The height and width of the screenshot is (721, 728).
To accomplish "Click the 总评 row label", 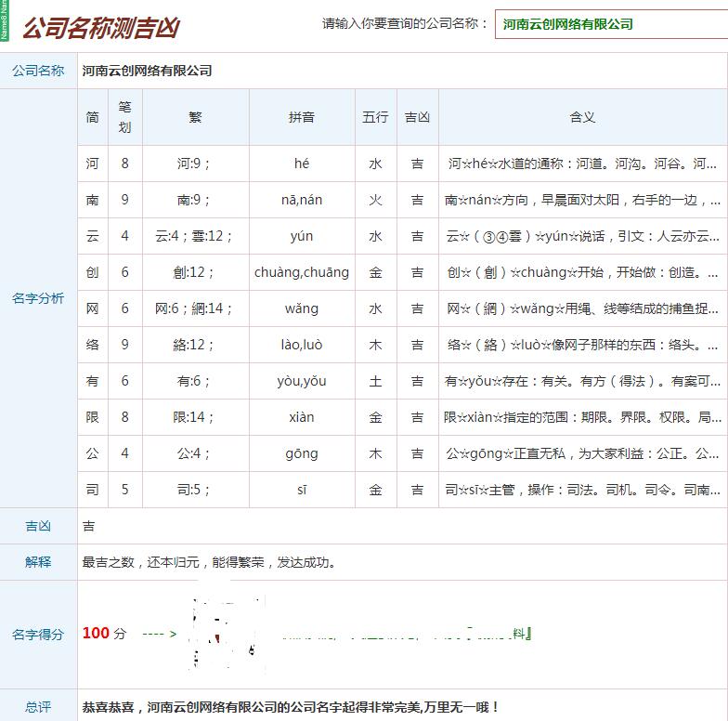I will [x=38, y=707].
